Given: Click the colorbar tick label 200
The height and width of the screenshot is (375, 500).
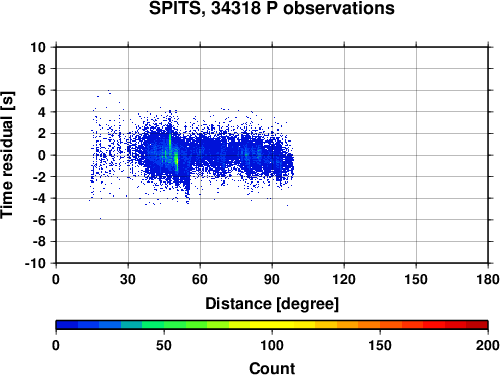Looking at the screenshot, I should pyautogui.click(x=488, y=345).
